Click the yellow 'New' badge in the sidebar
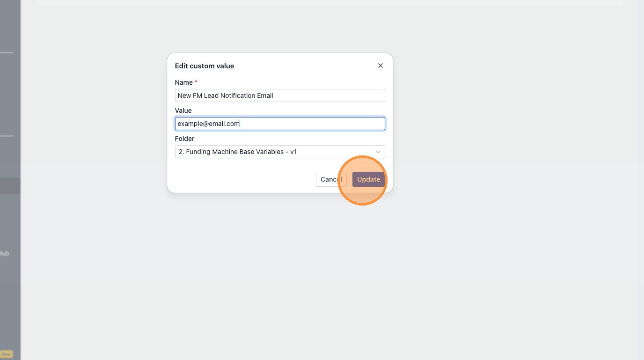The height and width of the screenshot is (360, 644). point(6,354)
